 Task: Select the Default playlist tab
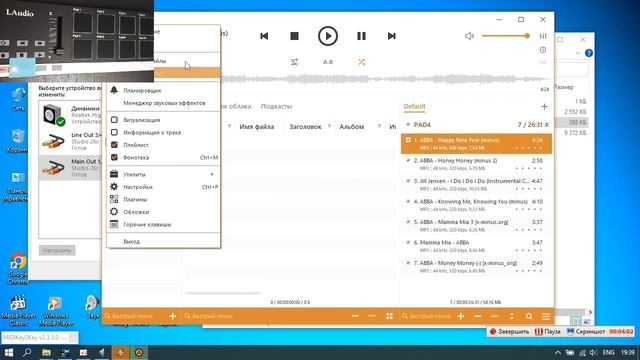click(x=414, y=106)
